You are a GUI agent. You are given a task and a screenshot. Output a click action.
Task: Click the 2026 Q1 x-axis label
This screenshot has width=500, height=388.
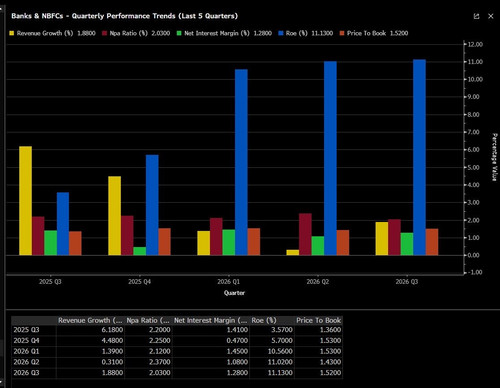[229, 282]
